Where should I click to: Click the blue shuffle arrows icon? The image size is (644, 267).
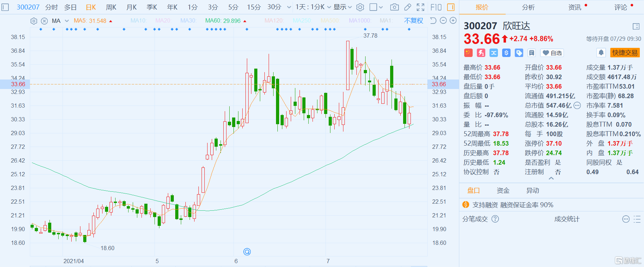[x=494, y=53]
